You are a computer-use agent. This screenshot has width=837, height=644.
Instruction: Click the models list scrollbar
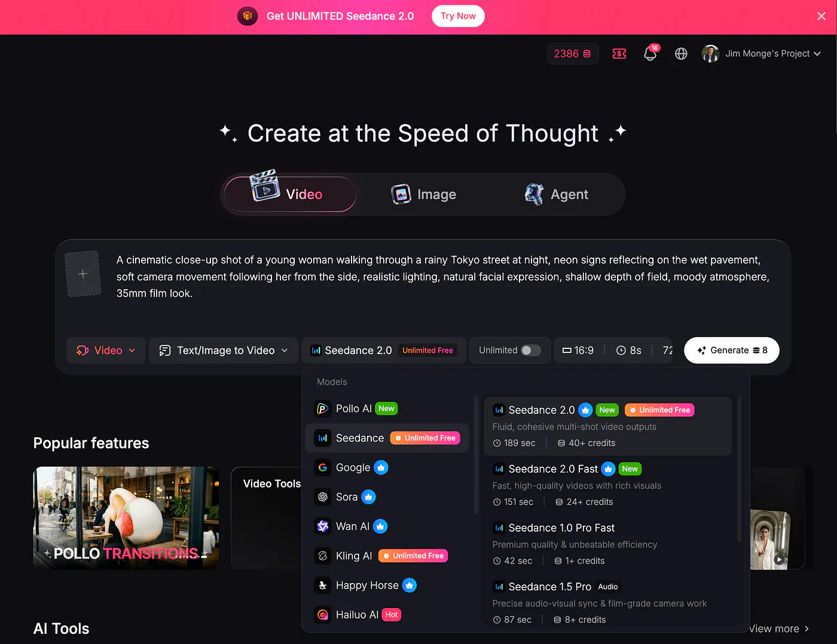pos(476,455)
